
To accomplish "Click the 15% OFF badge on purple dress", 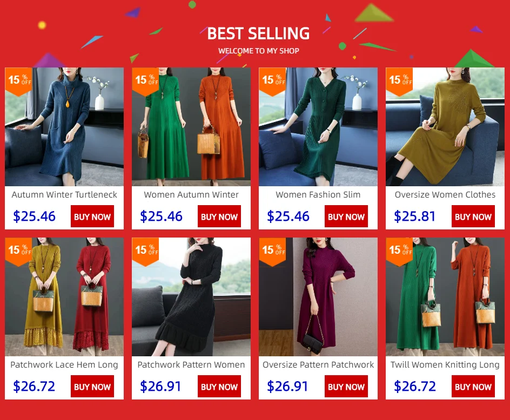I will 272,251.
